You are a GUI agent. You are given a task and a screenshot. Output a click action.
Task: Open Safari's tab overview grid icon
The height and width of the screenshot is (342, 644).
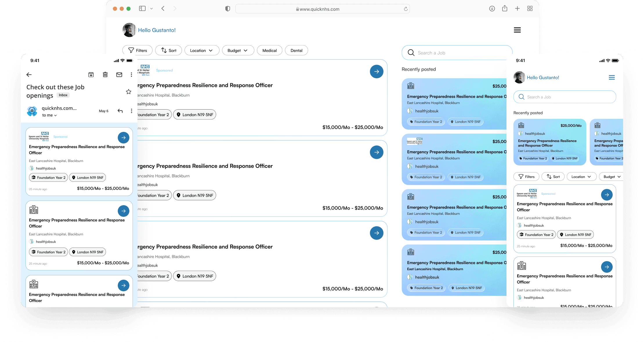click(x=530, y=9)
